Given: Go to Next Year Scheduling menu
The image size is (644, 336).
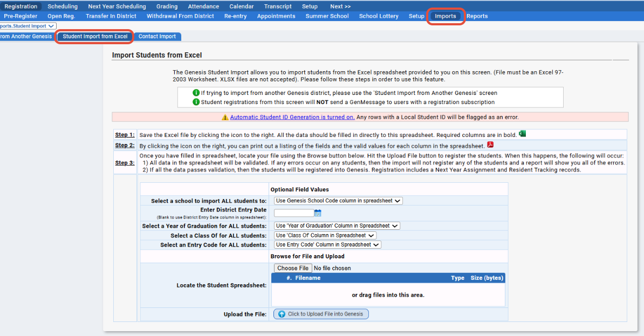Looking at the screenshot, I should [x=117, y=6].
